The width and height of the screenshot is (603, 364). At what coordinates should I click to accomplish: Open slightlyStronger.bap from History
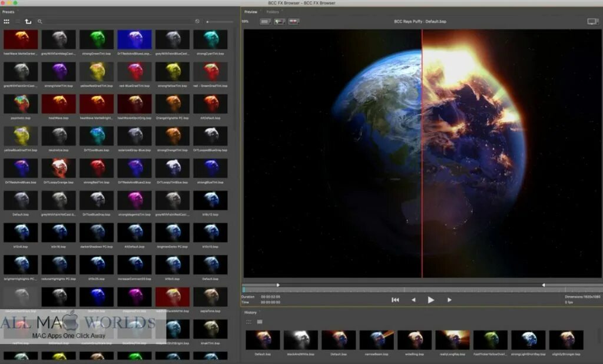pyautogui.click(x=566, y=340)
